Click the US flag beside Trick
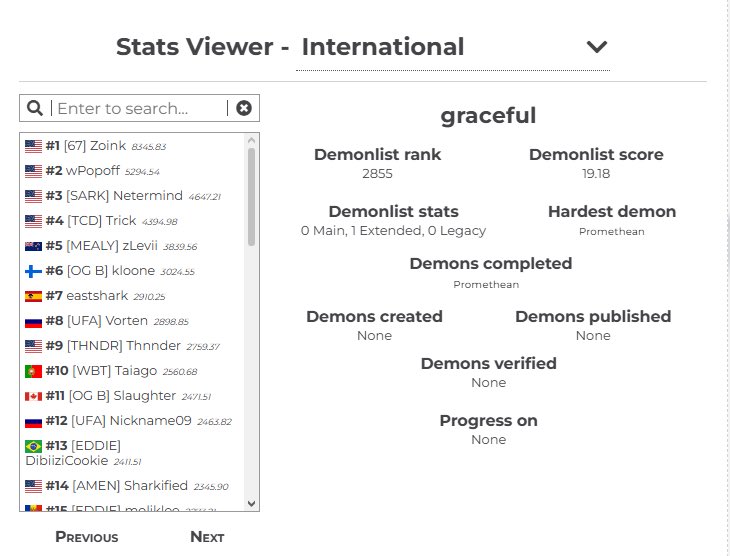The width and height of the screenshot is (730, 556). (33, 221)
